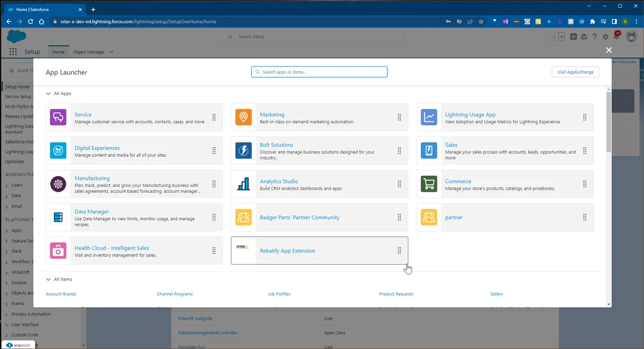Close the App Launcher with the X

pyautogui.click(x=609, y=50)
